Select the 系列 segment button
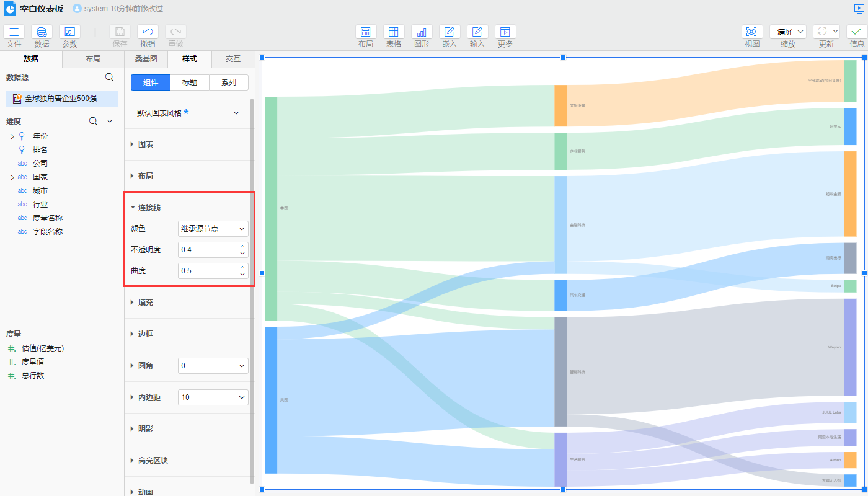Screen dimensions: 868x496 click(229, 82)
